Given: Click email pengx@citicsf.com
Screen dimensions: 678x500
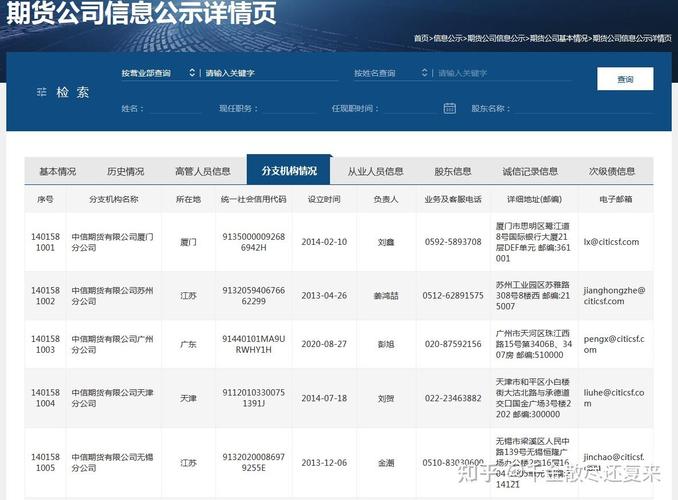Looking at the screenshot, I should (614, 344).
